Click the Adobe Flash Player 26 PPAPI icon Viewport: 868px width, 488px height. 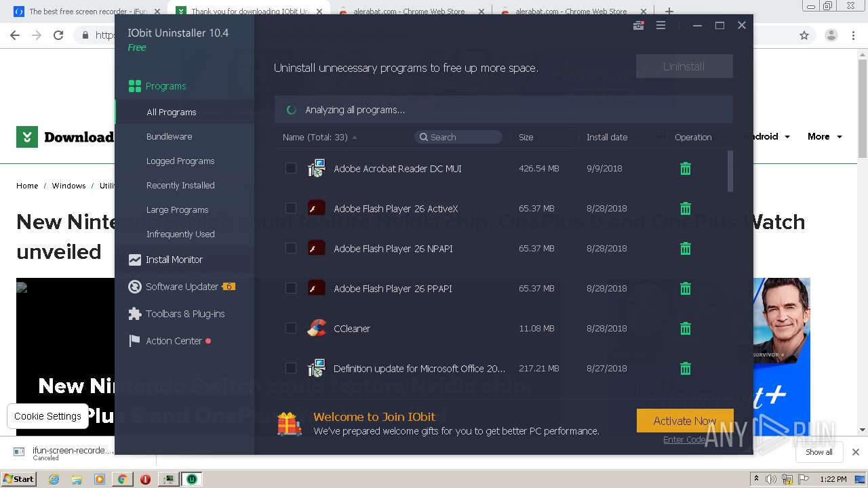point(317,289)
